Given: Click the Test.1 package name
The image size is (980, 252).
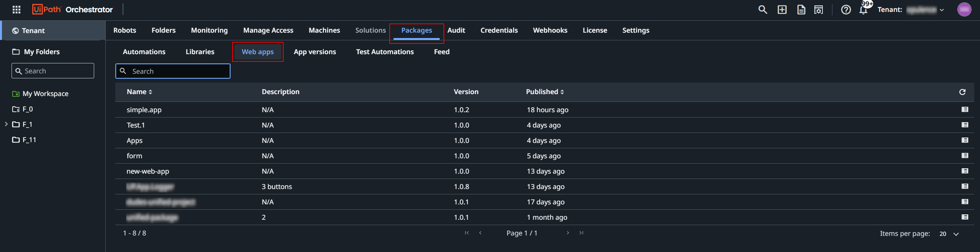Looking at the screenshot, I should (136, 125).
